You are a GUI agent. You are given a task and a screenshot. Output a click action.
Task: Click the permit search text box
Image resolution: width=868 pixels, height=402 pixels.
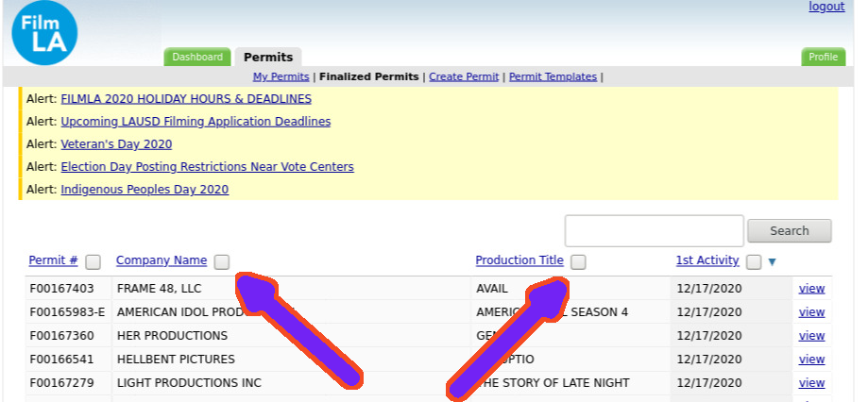coord(655,231)
